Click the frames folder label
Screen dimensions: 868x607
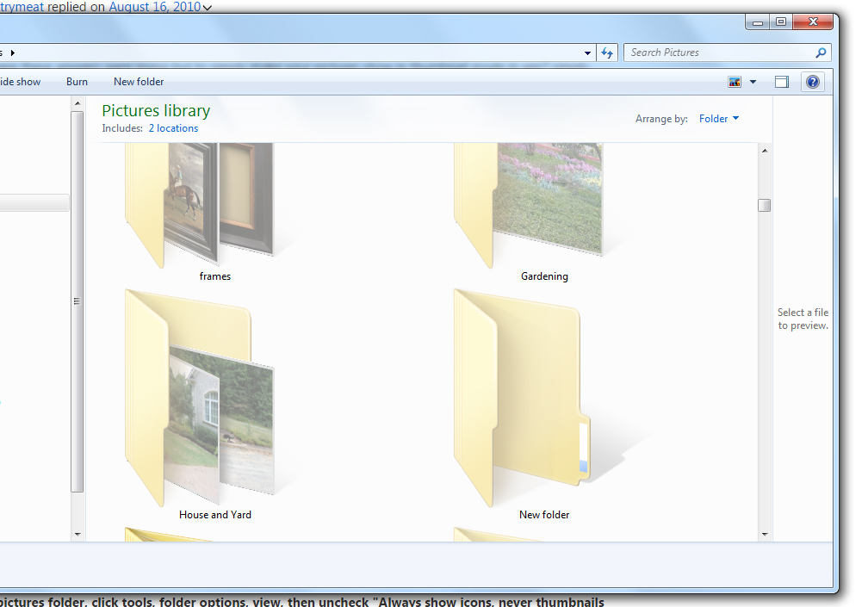214,276
